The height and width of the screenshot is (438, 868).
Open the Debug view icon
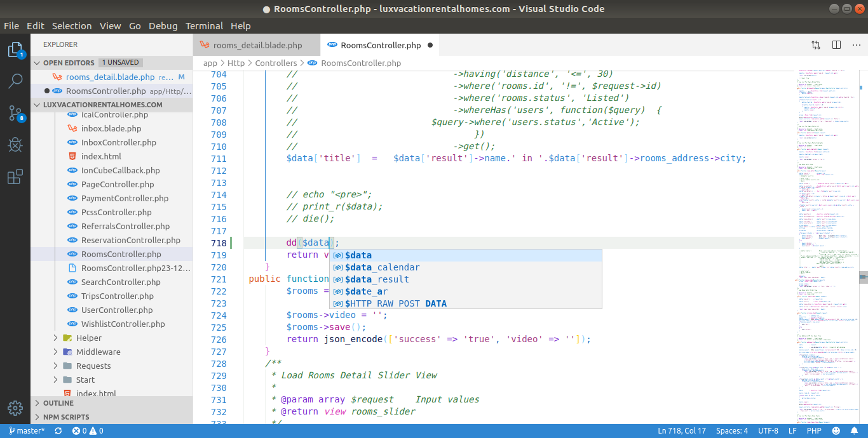coord(15,145)
